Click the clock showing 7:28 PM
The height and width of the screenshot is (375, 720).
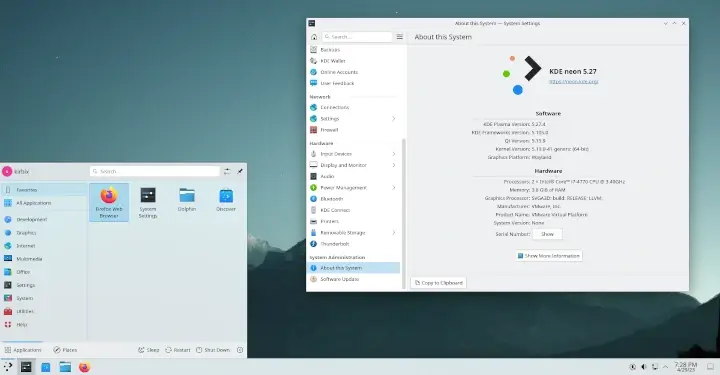[686, 367]
